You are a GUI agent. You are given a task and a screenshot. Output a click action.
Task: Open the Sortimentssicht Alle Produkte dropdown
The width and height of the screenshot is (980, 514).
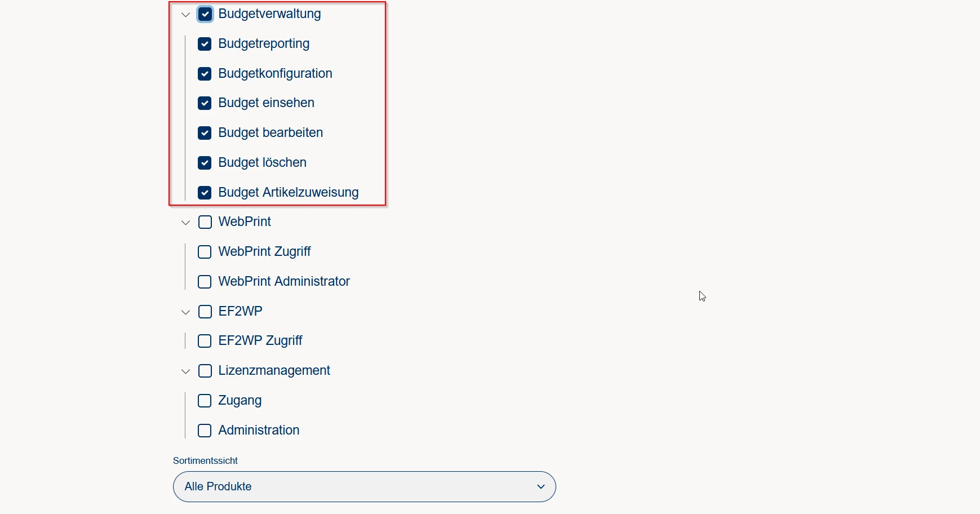click(364, 486)
